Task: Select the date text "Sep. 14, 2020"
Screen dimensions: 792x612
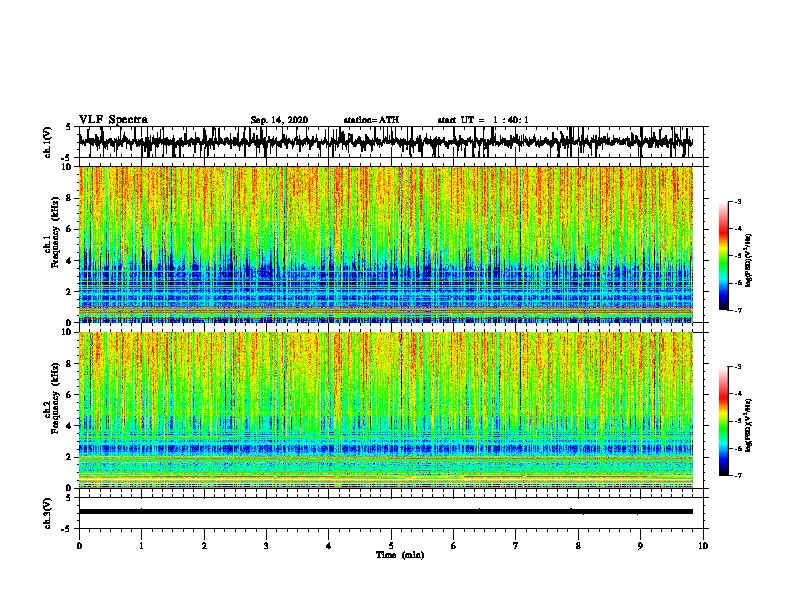Action: click(x=279, y=120)
